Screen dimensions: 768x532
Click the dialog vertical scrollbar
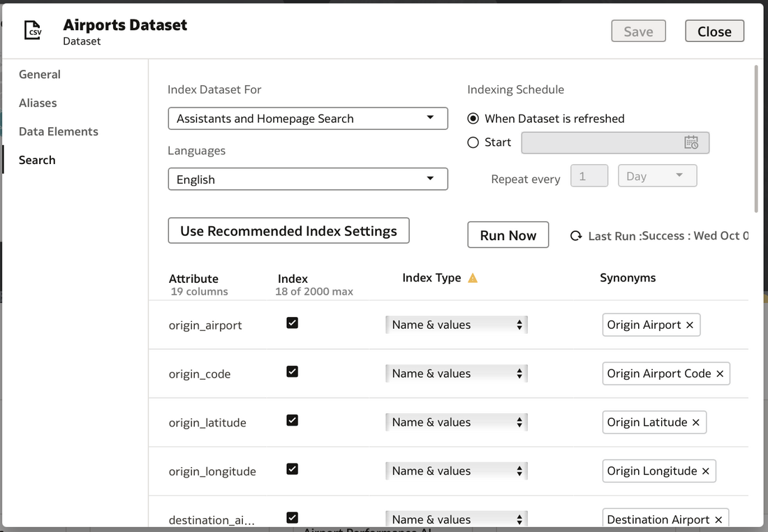756,139
